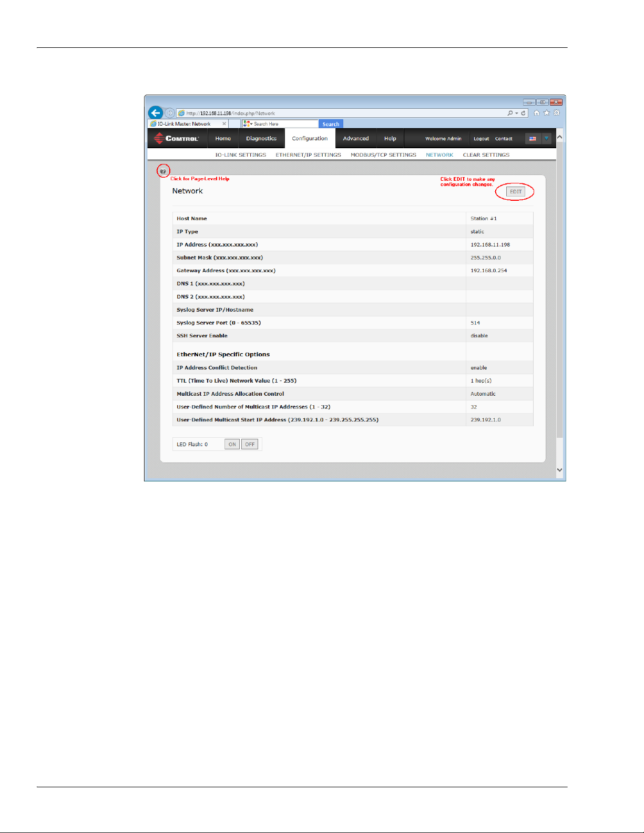Open the Help menu
Screen dimensions: 644x833
point(390,139)
